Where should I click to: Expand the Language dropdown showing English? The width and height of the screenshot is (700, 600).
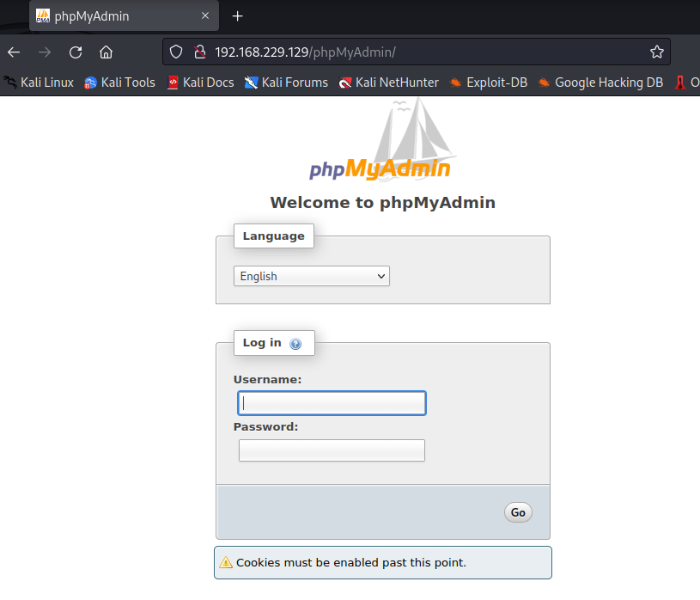(312, 276)
